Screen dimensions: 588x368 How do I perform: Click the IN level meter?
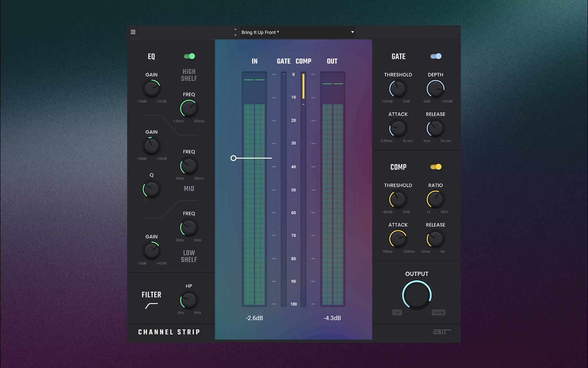(x=254, y=189)
